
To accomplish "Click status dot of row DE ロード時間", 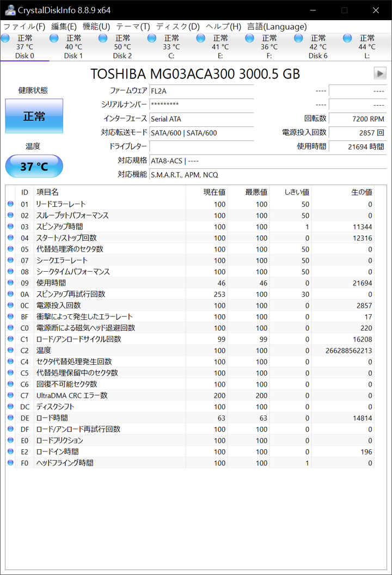I will pyautogui.click(x=10, y=418).
